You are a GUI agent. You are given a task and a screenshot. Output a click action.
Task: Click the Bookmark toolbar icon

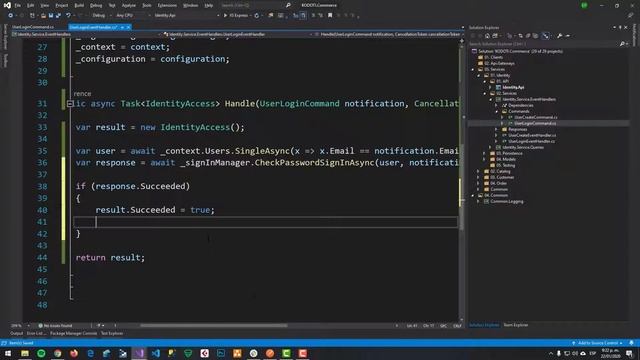[330, 16]
